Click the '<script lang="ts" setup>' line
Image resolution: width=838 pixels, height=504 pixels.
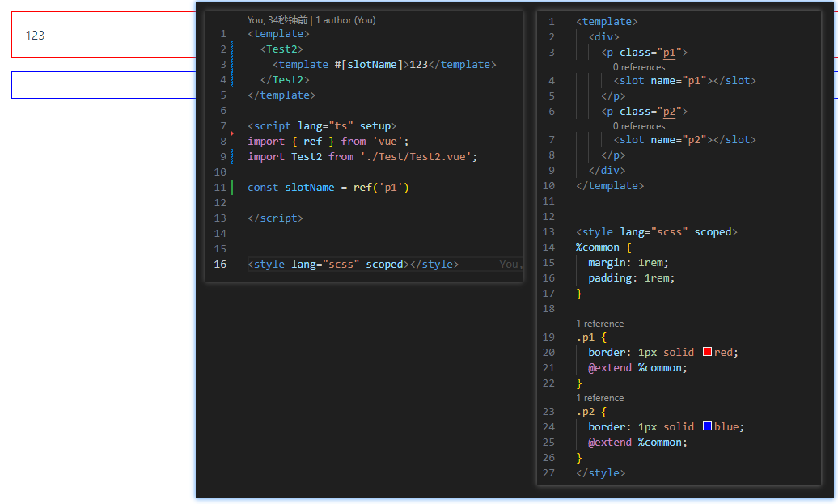tap(322, 125)
